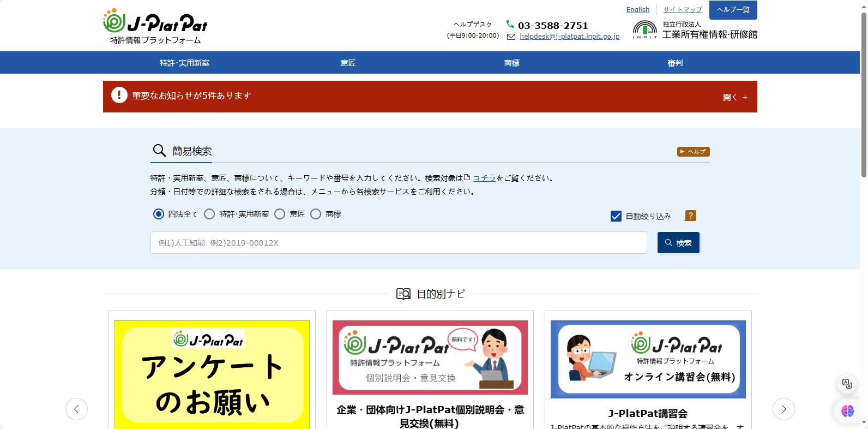Open the コチラ search target link
The width and height of the screenshot is (868, 429).
click(484, 178)
